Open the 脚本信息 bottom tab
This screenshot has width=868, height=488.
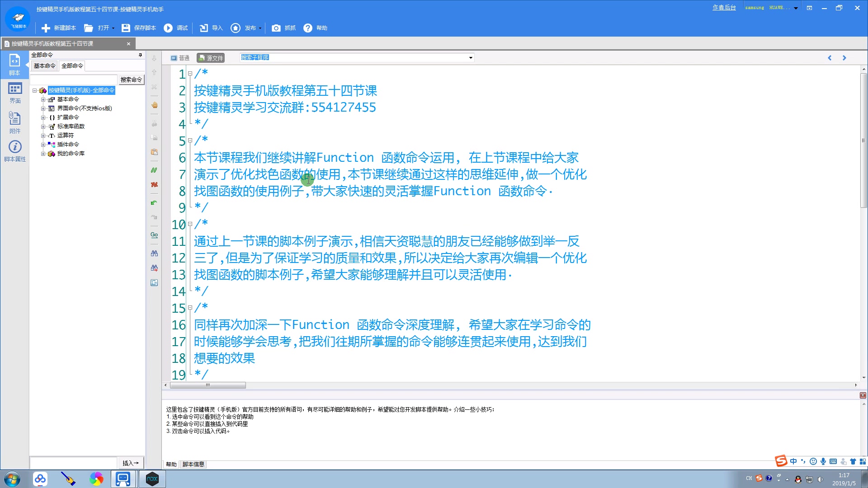pos(193,464)
